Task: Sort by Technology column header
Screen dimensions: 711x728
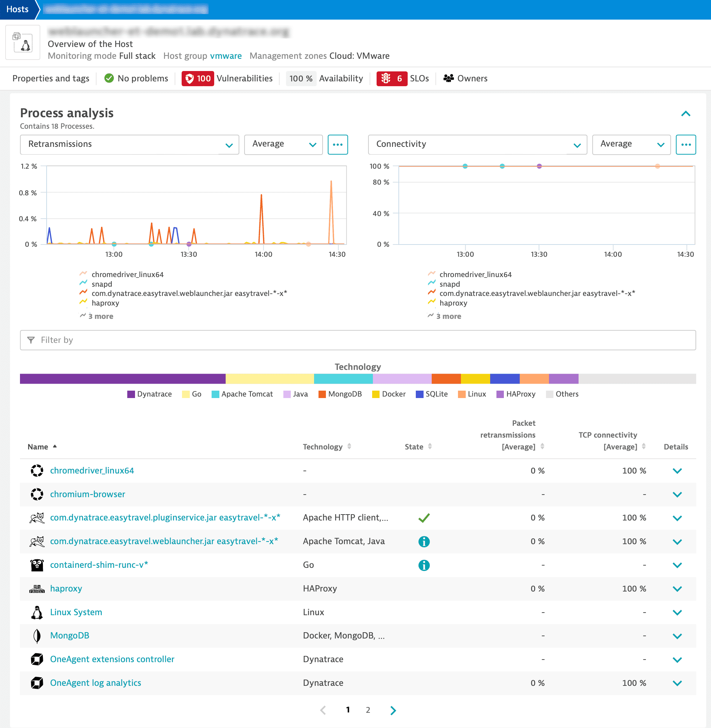Action: click(x=327, y=447)
